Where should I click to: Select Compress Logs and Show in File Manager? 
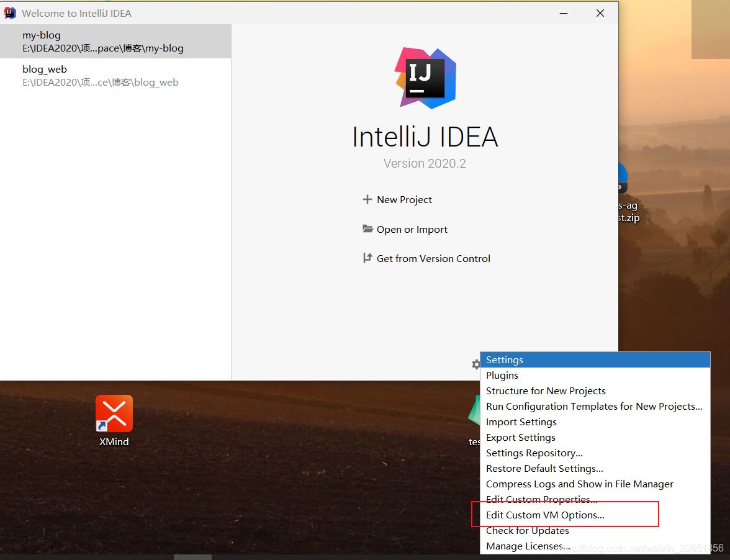595,484
